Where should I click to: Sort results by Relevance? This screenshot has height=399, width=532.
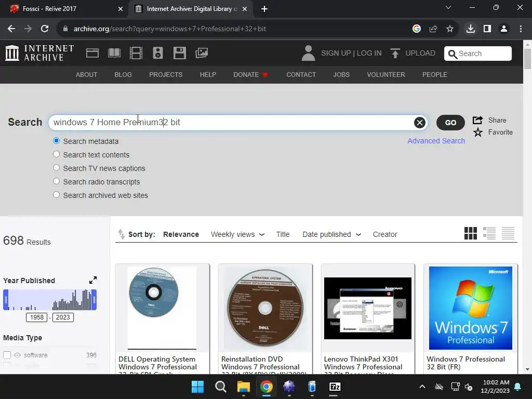(x=181, y=234)
